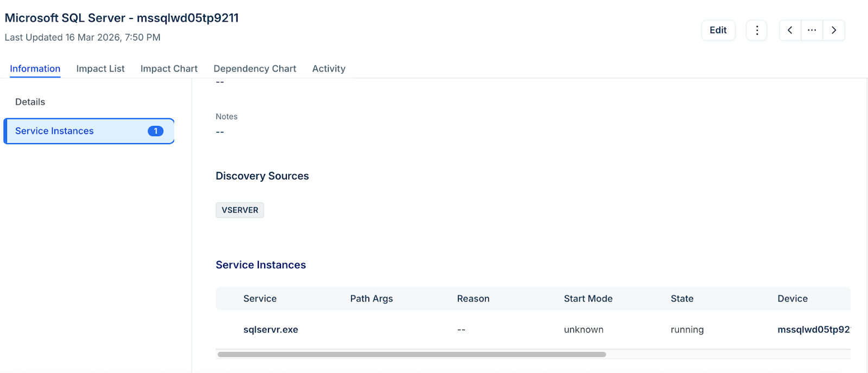Image resolution: width=868 pixels, height=373 pixels.
Task: Click the Service column header
Action: coord(260,299)
